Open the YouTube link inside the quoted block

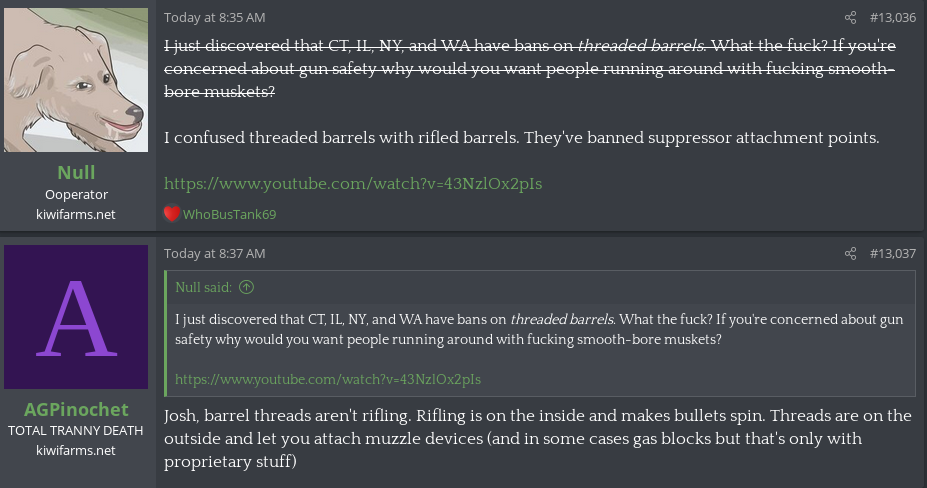coord(328,379)
